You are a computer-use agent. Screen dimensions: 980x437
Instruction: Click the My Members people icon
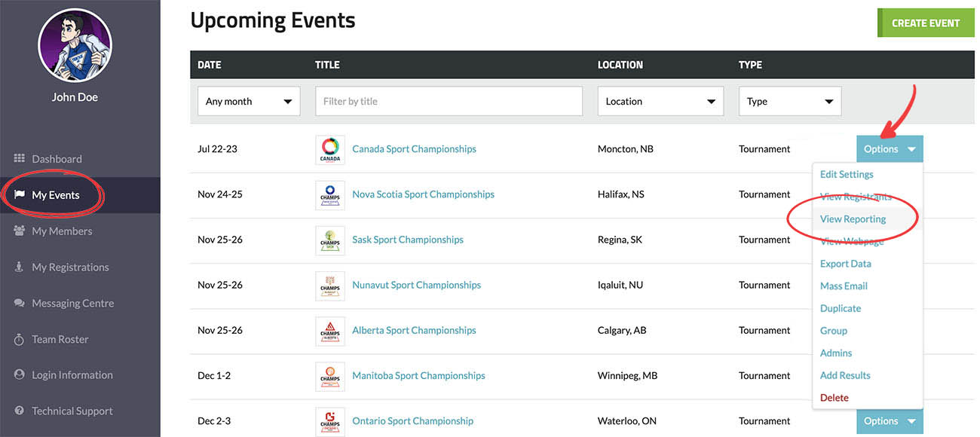pos(20,231)
